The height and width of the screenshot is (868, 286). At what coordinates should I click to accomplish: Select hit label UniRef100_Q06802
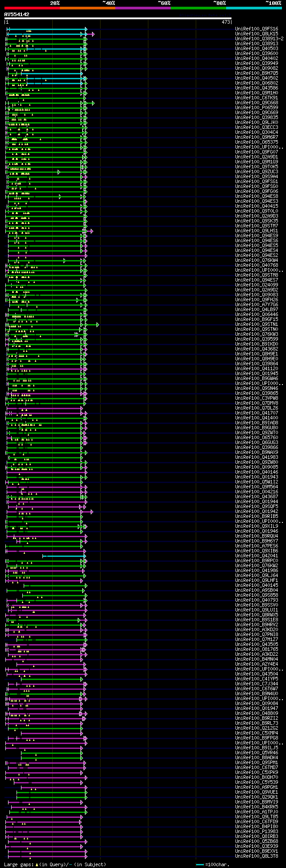(x=257, y=83)
